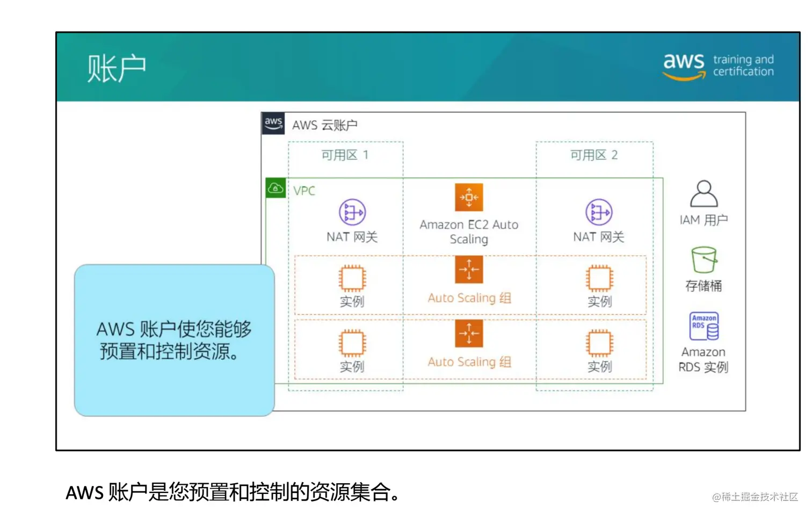Click the upper Auto Scaling 组 icon

coord(469,270)
